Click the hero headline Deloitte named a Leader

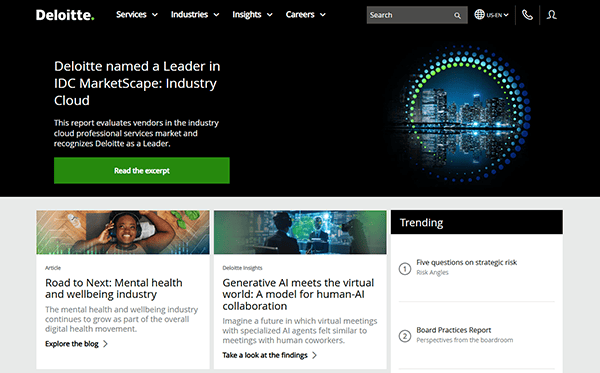coord(137,83)
